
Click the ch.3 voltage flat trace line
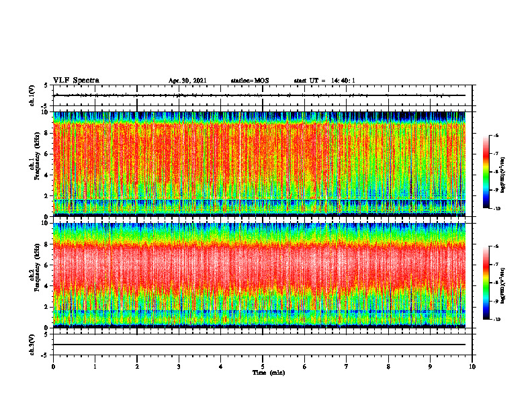coord(259,345)
